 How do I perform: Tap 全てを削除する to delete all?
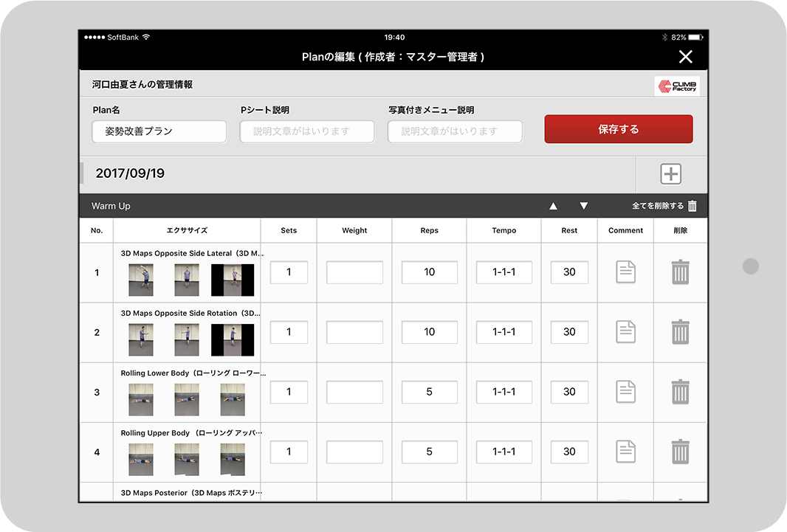pyautogui.click(x=664, y=207)
